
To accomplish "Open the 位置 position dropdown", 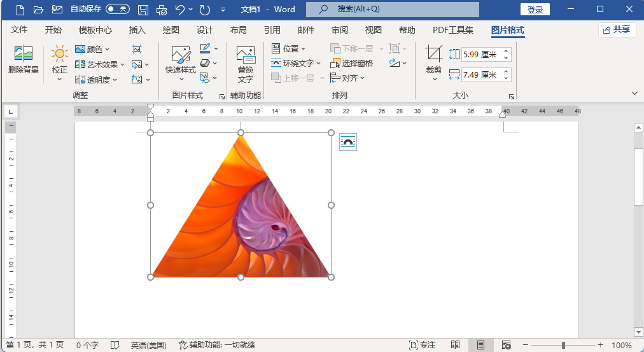I will click(289, 48).
